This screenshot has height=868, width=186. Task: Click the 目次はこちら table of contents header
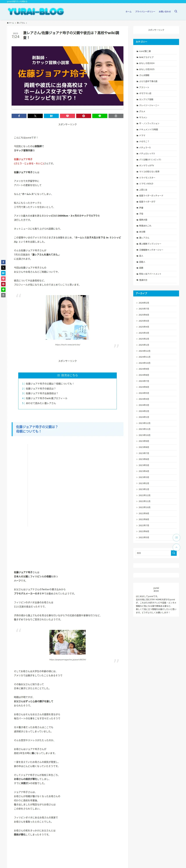tap(68, 375)
